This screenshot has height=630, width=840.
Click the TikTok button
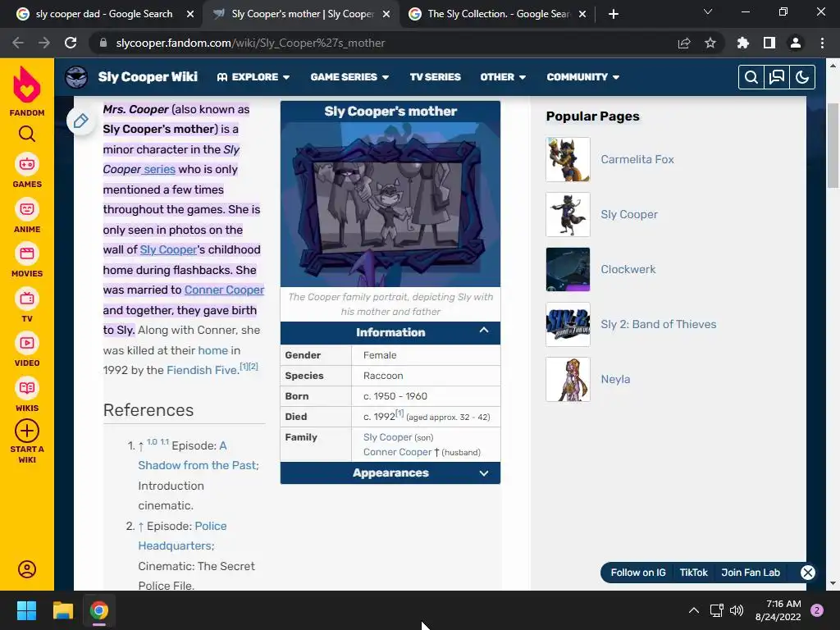pos(693,573)
